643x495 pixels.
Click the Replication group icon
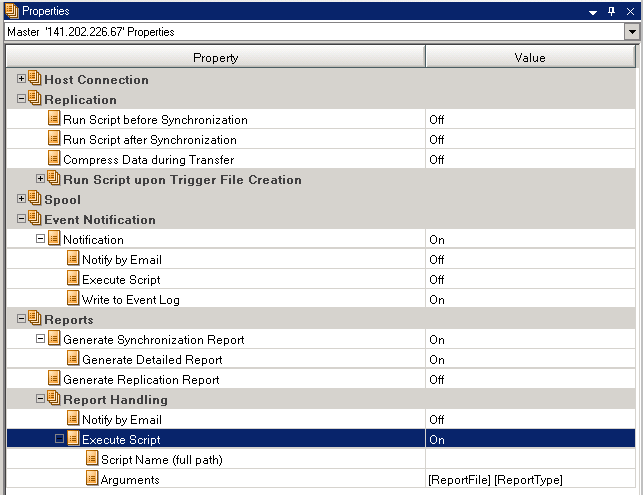click(x=35, y=99)
